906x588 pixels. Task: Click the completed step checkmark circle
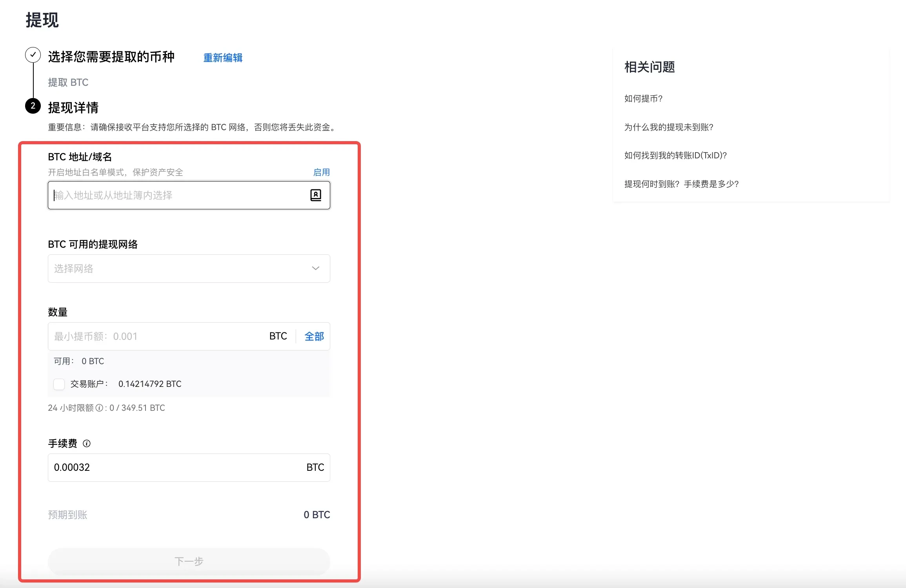point(33,55)
